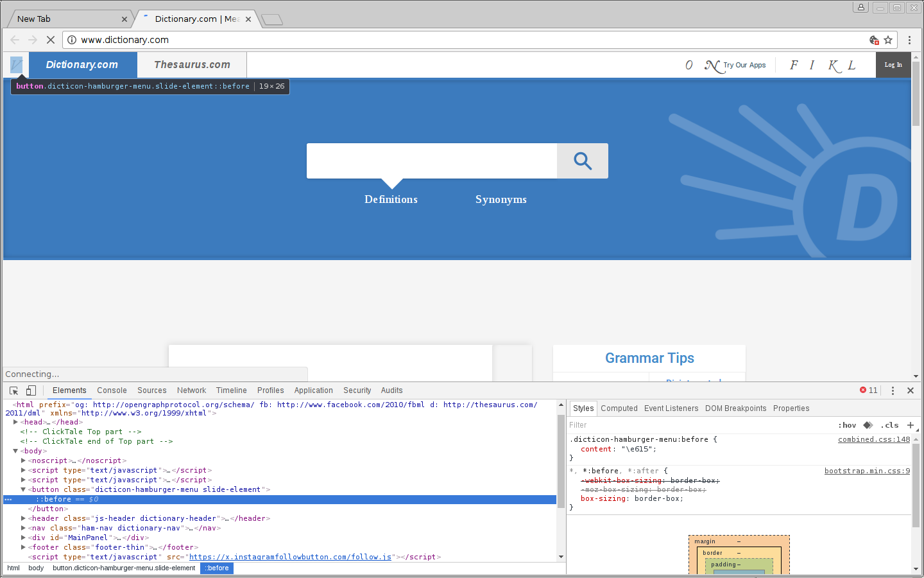Show the Event Listeners tab
This screenshot has height=578, width=924.
(671, 408)
